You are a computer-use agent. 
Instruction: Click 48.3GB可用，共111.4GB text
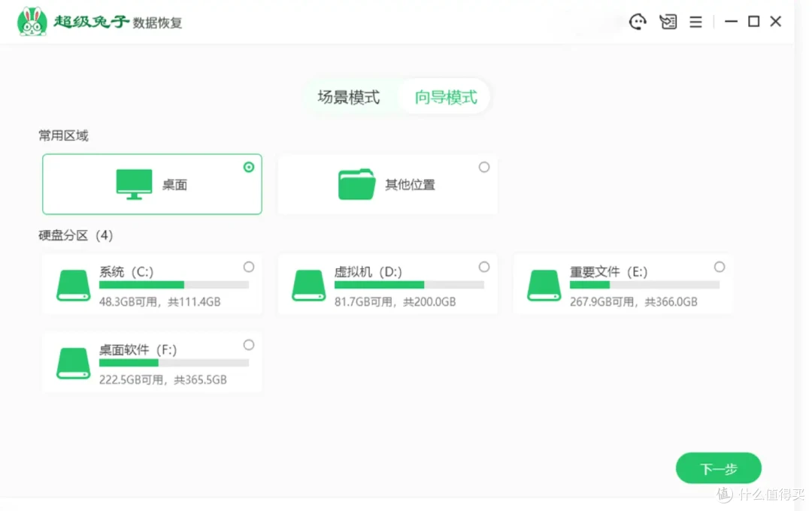coord(160,302)
